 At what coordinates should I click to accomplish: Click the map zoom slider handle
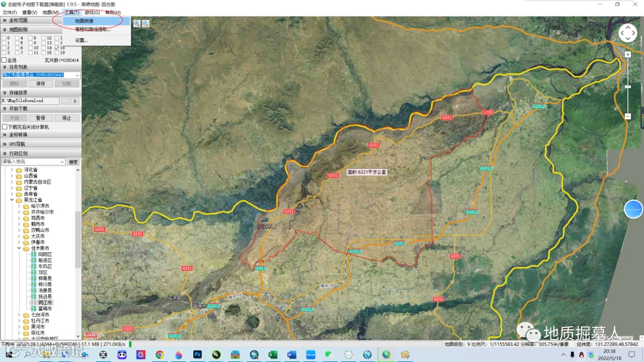[627, 86]
